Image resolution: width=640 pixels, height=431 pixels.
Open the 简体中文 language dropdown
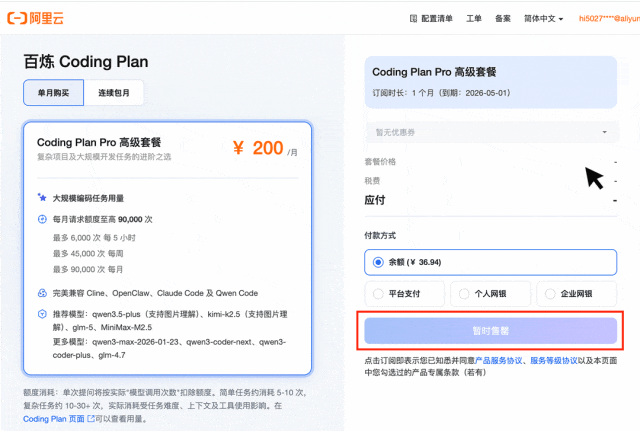(543, 18)
